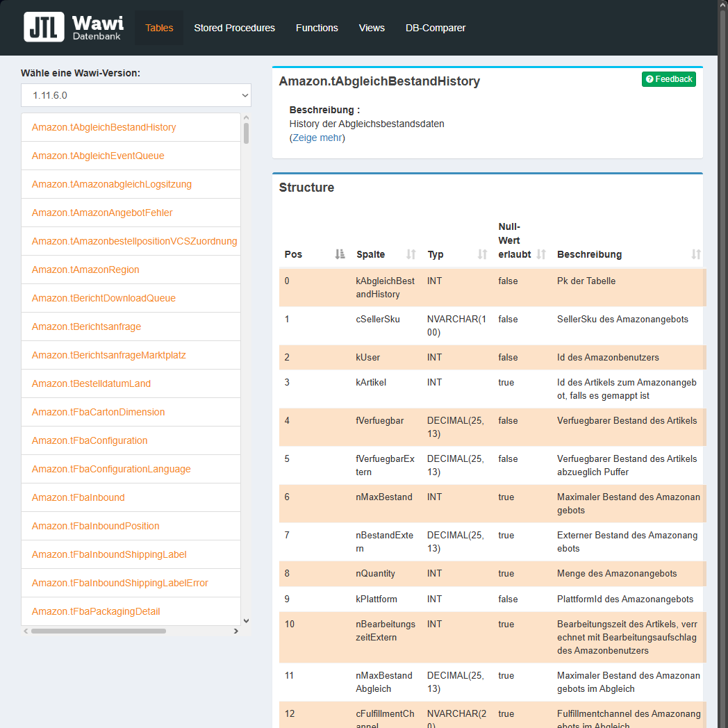
Task: Switch to Stored Procedures tab
Action: pyautogui.click(x=235, y=28)
